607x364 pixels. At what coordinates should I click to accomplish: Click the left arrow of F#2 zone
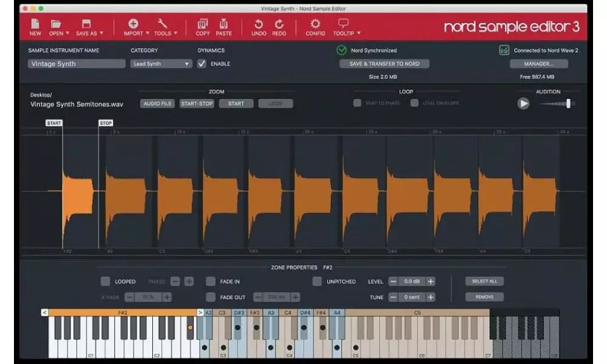tap(44, 312)
